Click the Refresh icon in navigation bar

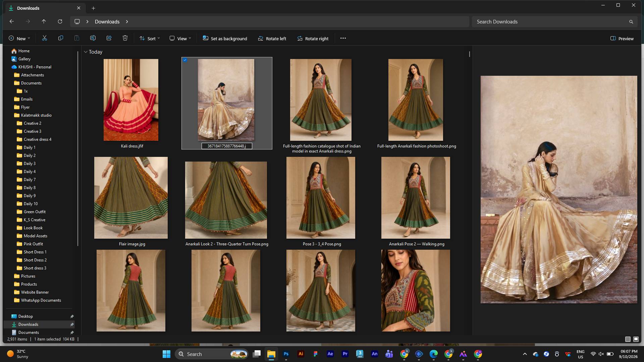tap(60, 21)
